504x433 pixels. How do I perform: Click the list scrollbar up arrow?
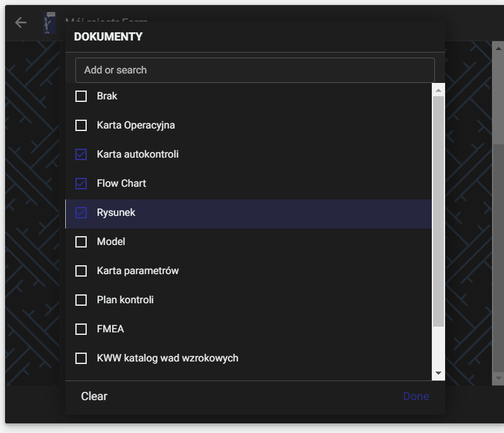pos(438,90)
